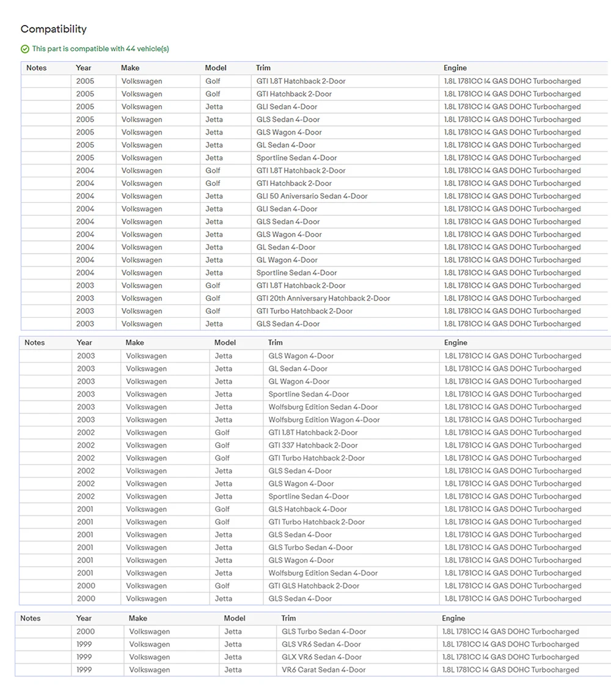
Task: Click the Trim header in second table
Action: point(276,342)
